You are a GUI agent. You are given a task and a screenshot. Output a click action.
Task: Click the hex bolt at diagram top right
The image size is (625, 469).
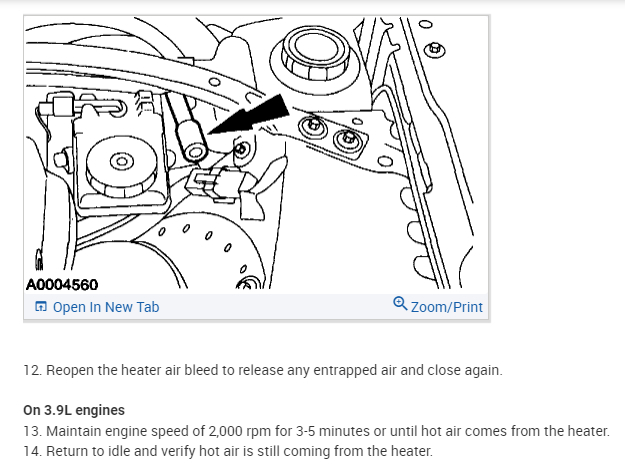[434, 50]
